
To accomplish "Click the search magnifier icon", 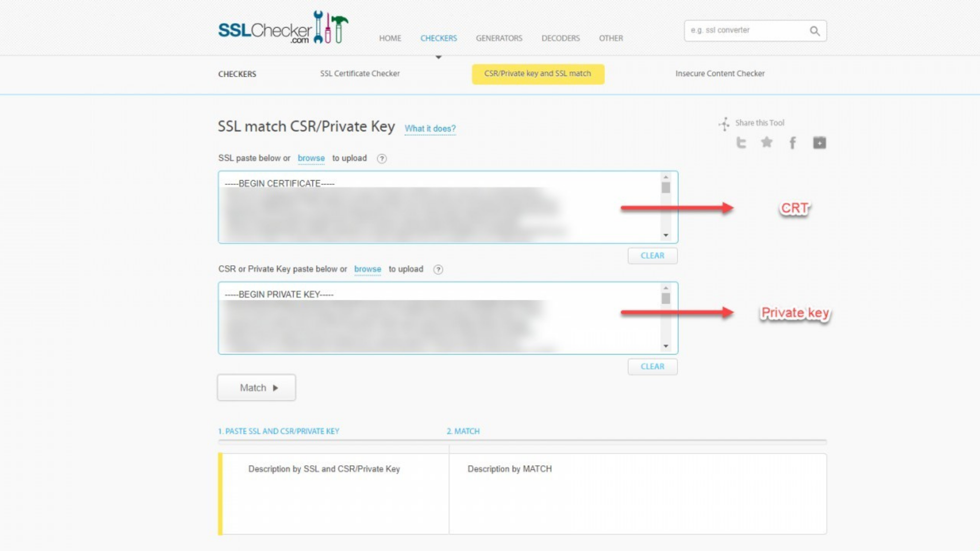I will pos(815,31).
